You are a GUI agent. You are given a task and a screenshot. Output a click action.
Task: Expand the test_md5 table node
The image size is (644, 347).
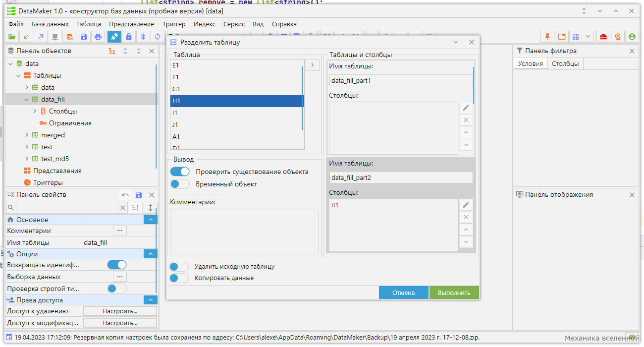coord(27,159)
